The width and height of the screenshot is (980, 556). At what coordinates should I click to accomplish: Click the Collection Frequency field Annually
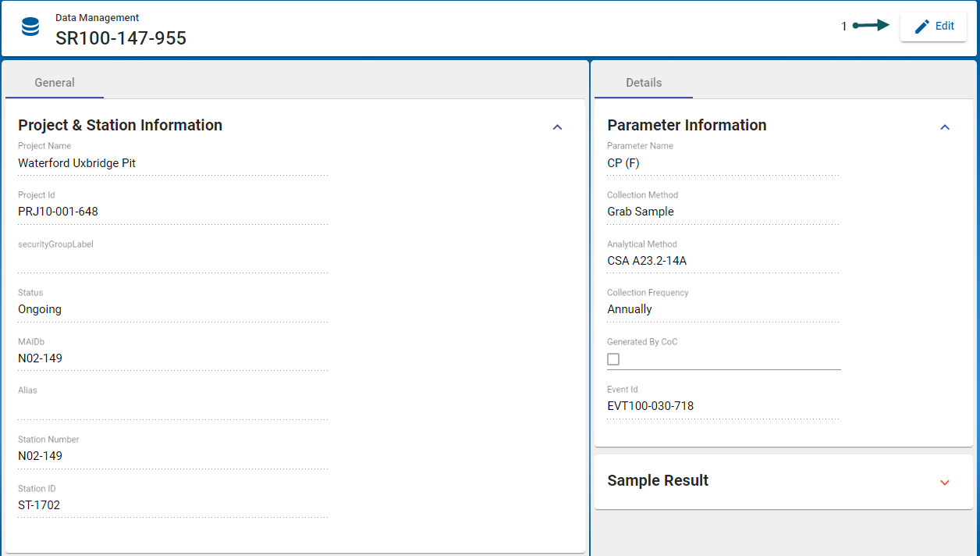(x=722, y=309)
